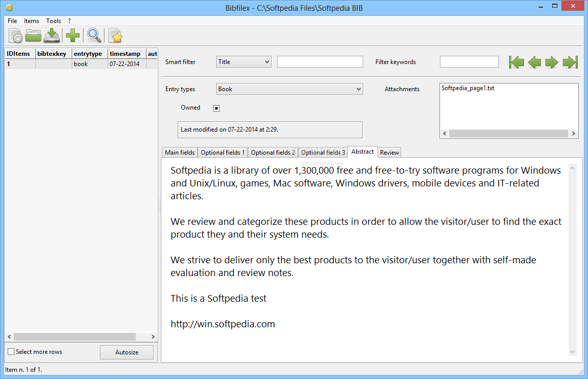Click the http://win.softpedia.com text in abstract
The width and height of the screenshot is (588, 379).
click(223, 324)
